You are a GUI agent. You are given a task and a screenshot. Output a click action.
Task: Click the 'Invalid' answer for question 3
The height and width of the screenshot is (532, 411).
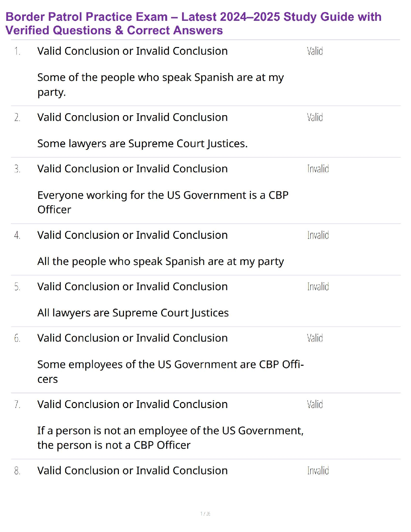tap(318, 169)
